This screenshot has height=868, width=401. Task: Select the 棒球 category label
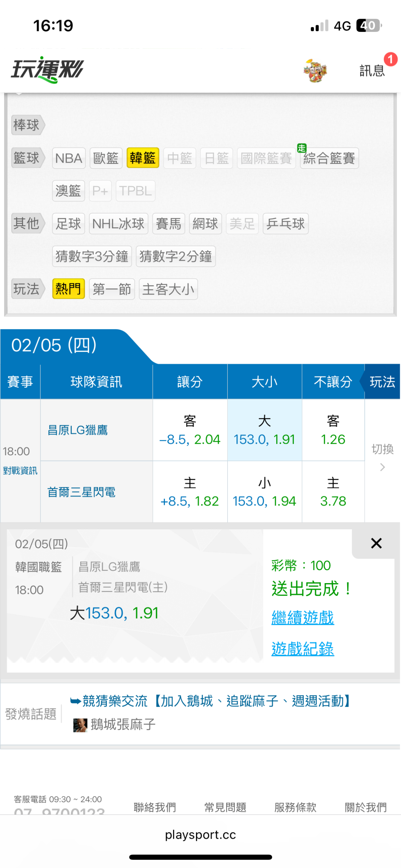pos(28,125)
